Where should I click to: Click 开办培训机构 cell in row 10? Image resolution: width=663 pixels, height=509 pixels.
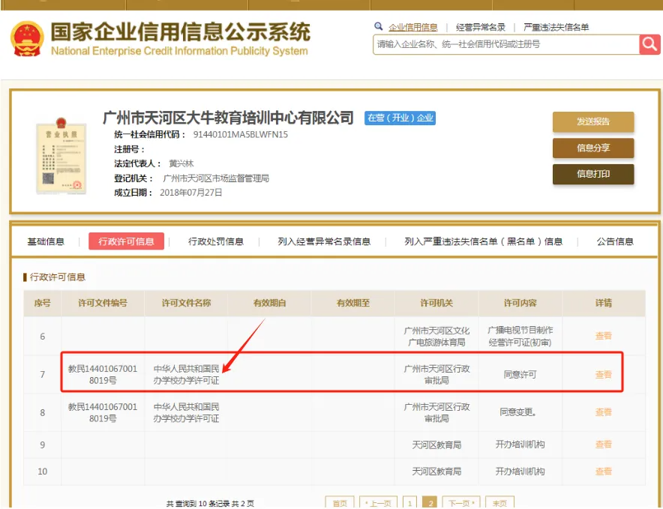click(x=520, y=471)
